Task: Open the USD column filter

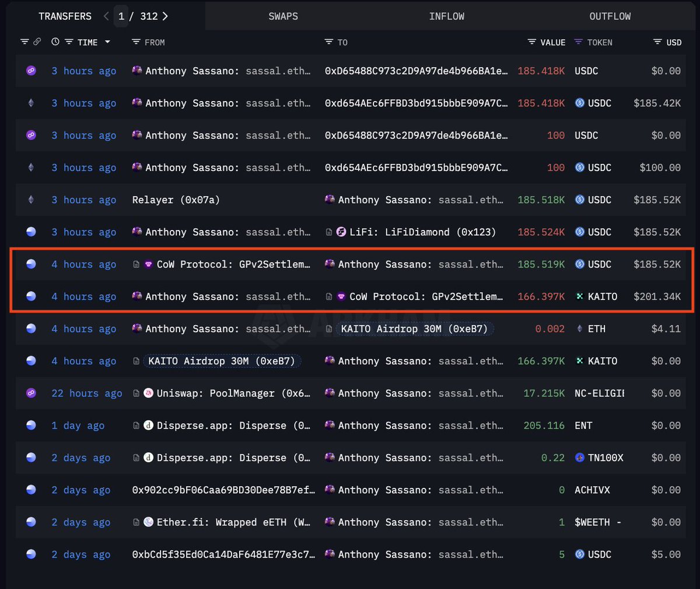Action: [657, 42]
